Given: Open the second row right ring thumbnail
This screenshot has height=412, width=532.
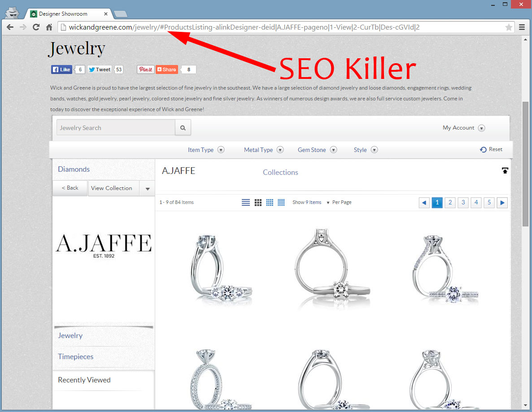Looking at the screenshot, I should [x=445, y=380].
